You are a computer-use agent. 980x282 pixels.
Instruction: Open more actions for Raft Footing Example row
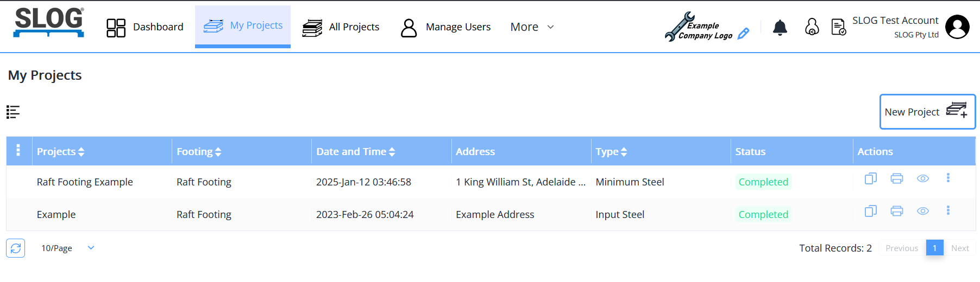[x=948, y=178]
